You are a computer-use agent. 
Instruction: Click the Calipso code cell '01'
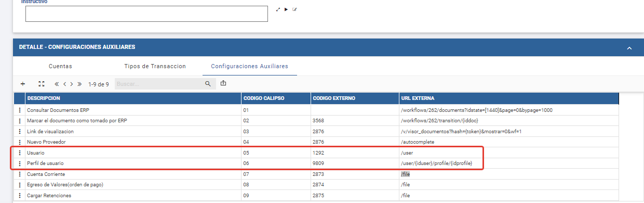tap(275, 110)
